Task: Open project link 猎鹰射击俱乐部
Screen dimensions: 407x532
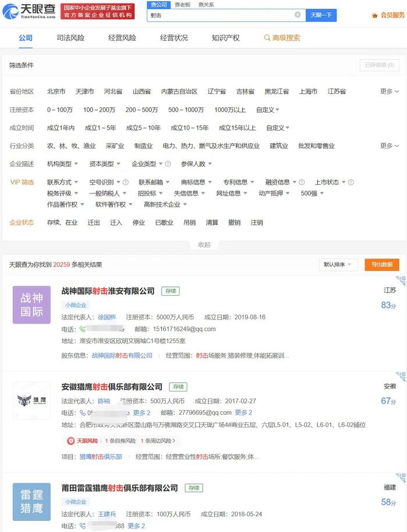Action: [x=101, y=456]
